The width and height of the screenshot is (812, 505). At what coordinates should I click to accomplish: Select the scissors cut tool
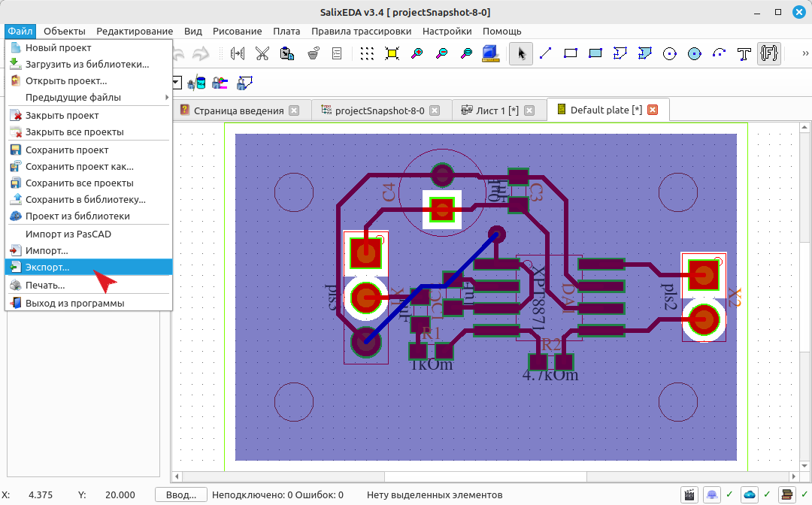(262, 53)
